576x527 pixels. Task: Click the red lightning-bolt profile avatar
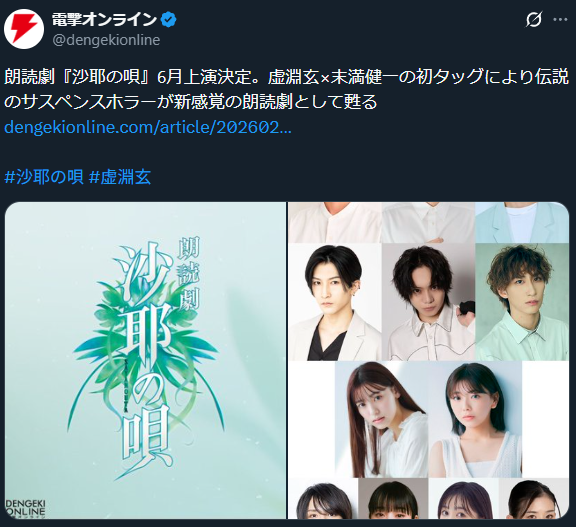[x=24, y=29]
